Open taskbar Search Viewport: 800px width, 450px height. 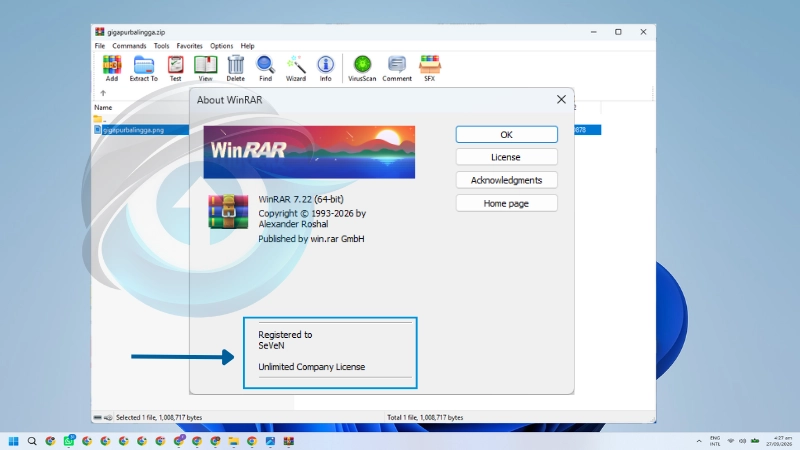32,441
